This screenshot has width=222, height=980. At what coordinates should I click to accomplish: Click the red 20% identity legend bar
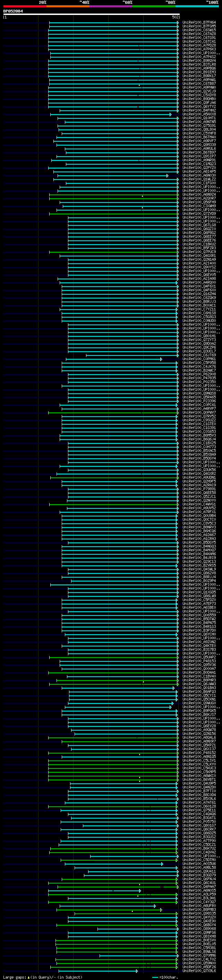pyautogui.click(x=25, y=6)
